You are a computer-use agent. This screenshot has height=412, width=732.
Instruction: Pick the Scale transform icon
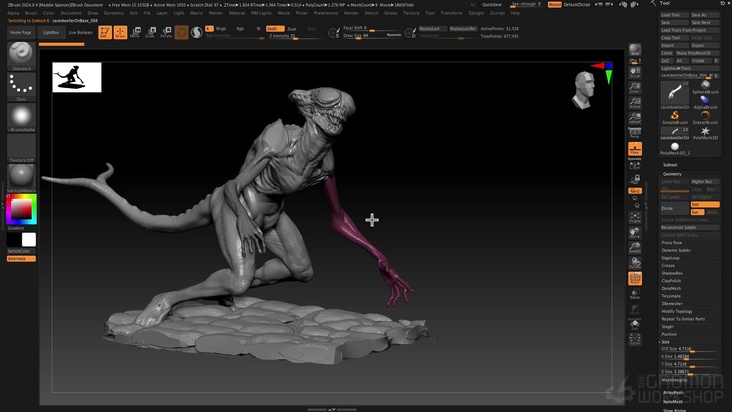click(x=151, y=32)
